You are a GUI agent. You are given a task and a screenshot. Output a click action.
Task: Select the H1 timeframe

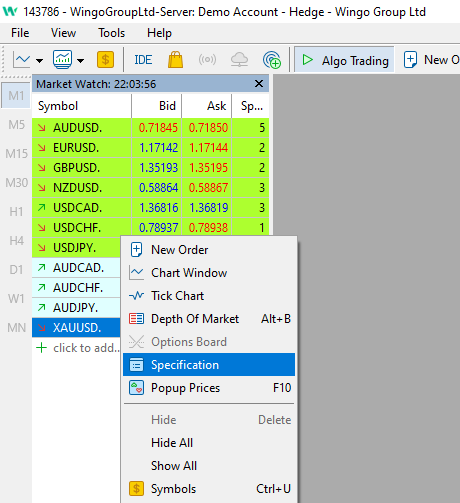[x=17, y=212]
